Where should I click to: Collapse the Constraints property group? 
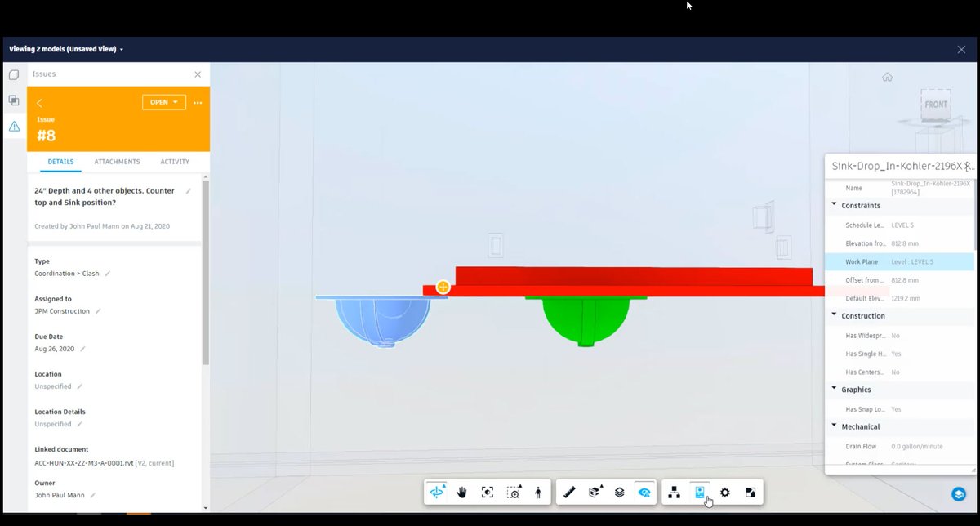click(834, 205)
